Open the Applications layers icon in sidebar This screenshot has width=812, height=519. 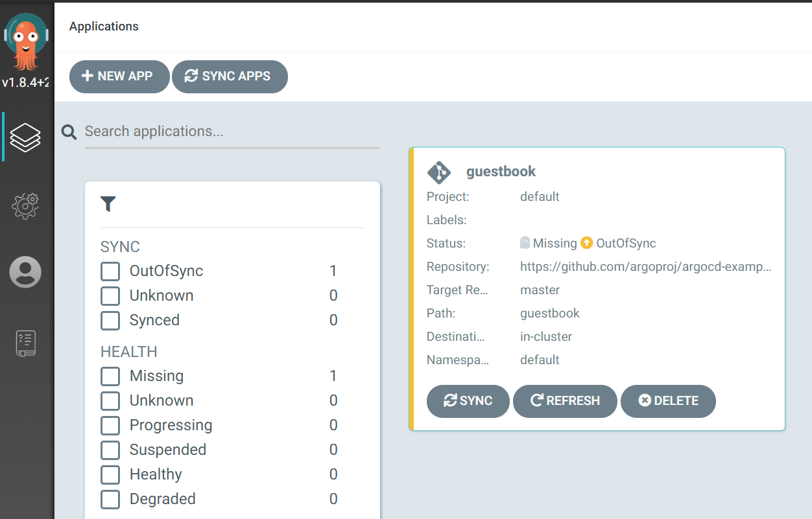25,137
